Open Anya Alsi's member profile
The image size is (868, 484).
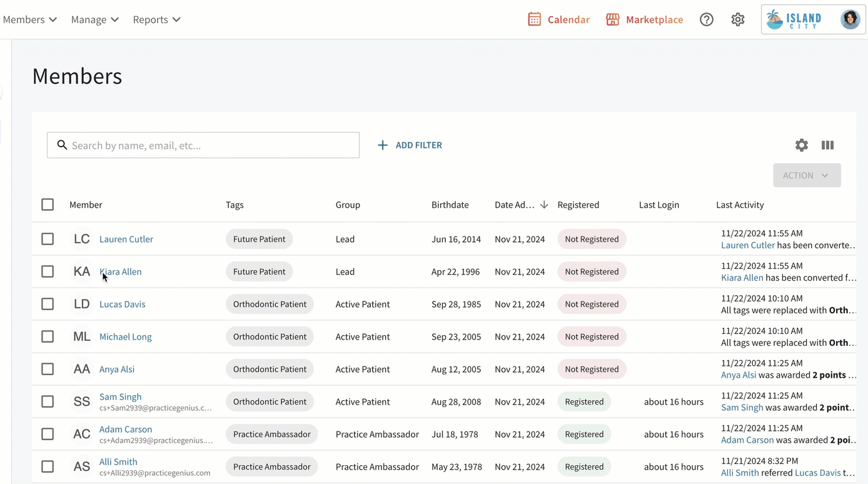(x=117, y=369)
